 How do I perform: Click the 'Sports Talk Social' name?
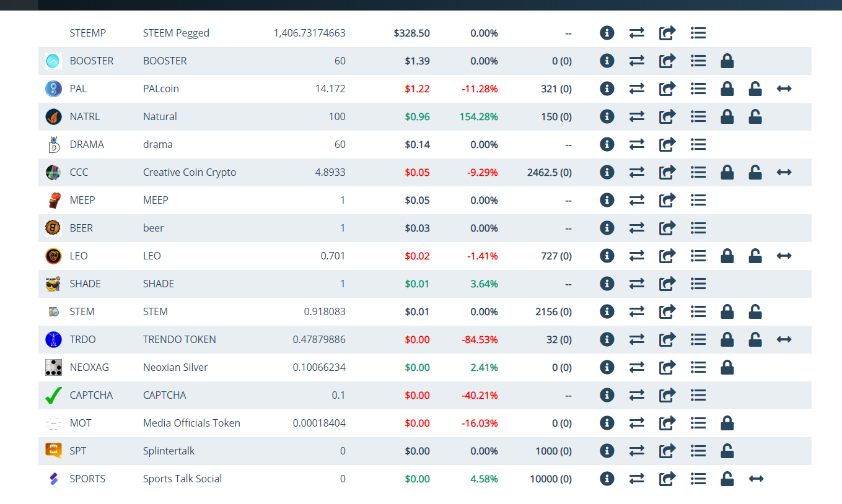coord(182,479)
